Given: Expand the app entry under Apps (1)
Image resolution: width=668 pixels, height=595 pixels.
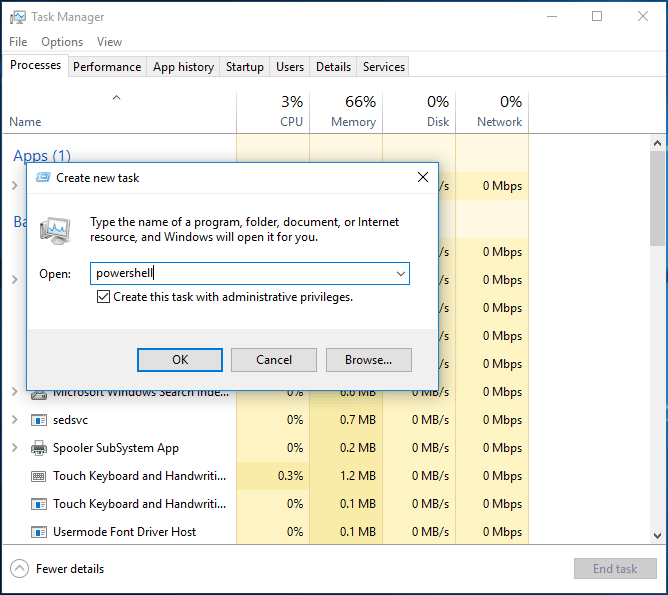Looking at the screenshot, I should (x=14, y=185).
